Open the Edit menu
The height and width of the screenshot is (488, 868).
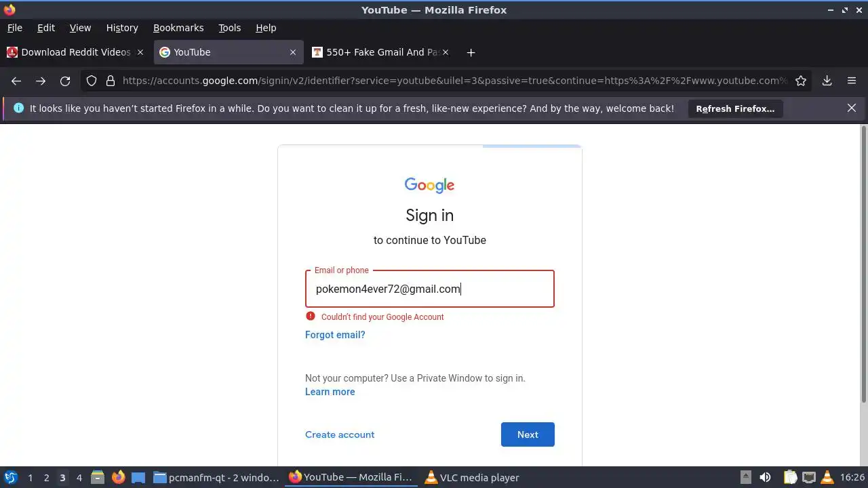click(46, 28)
